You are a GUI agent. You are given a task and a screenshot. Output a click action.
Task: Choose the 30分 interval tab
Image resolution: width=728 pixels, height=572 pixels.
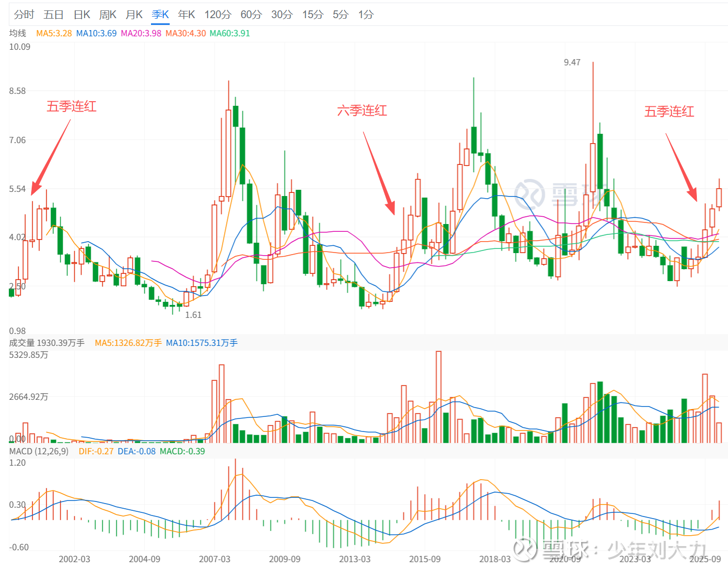pos(282,15)
